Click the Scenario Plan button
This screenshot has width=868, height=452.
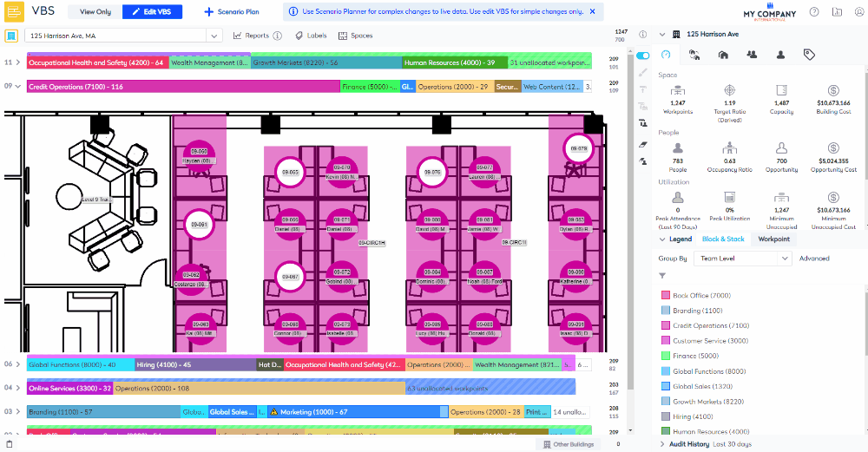pos(231,12)
